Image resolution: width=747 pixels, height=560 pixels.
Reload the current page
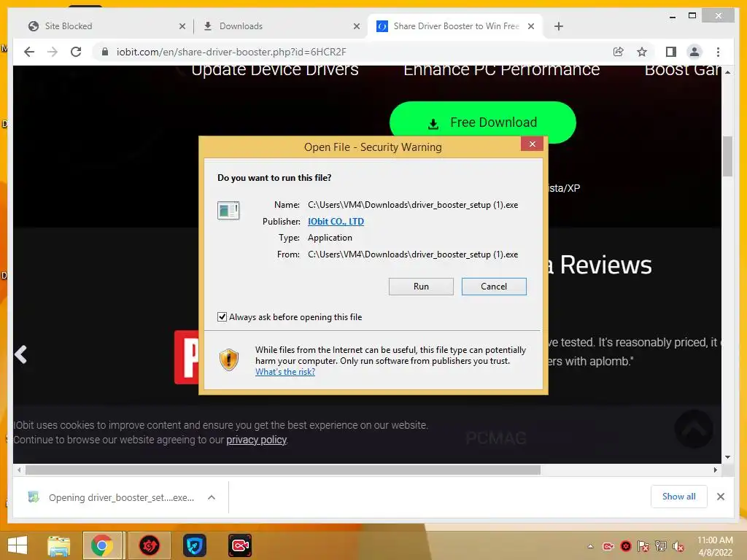(x=76, y=52)
